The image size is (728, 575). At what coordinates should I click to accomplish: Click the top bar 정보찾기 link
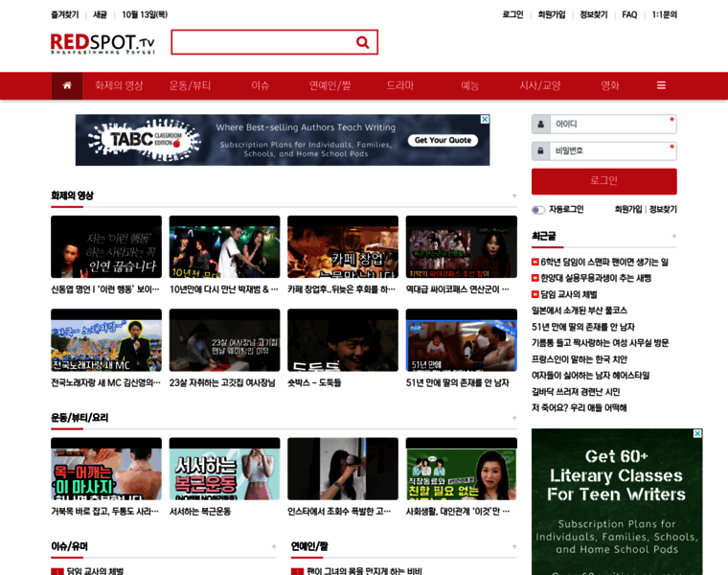pyautogui.click(x=594, y=15)
